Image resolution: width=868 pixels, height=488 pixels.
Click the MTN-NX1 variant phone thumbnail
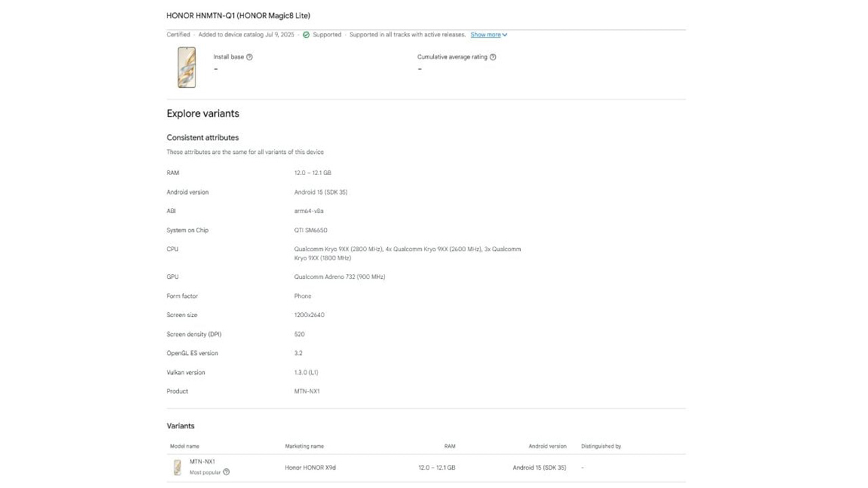[177, 468]
